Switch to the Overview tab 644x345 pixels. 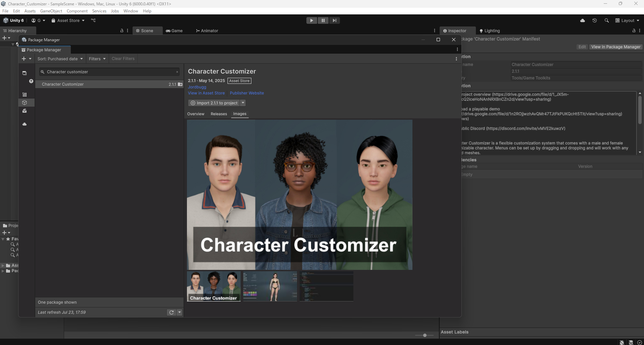point(196,114)
